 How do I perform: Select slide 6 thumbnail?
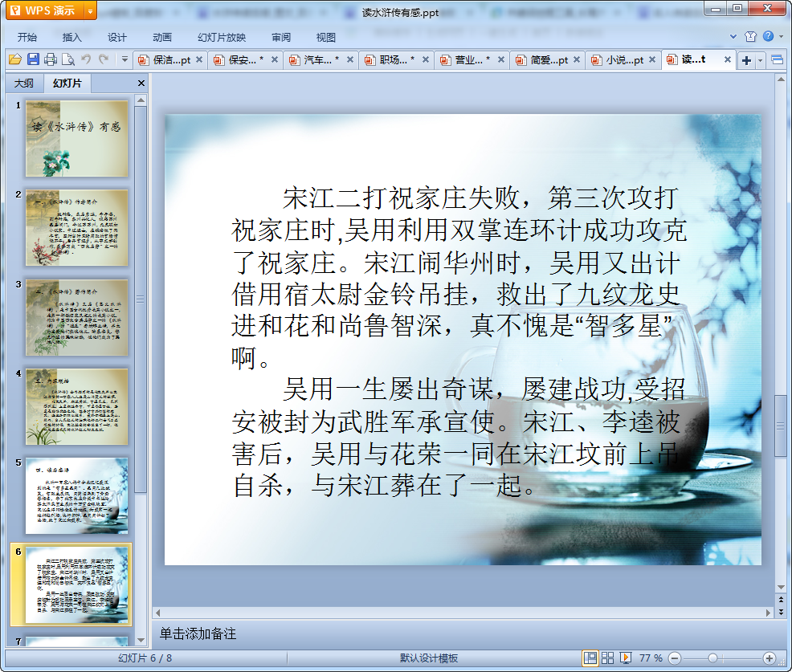pos(77,585)
